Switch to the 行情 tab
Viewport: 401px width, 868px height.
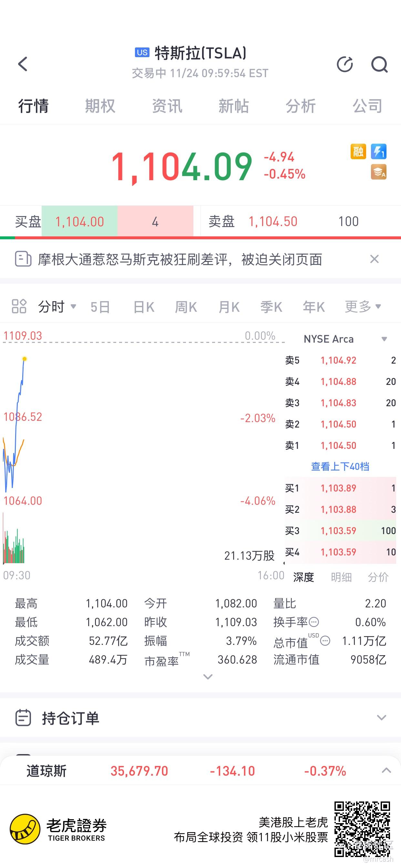tap(33, 106)
